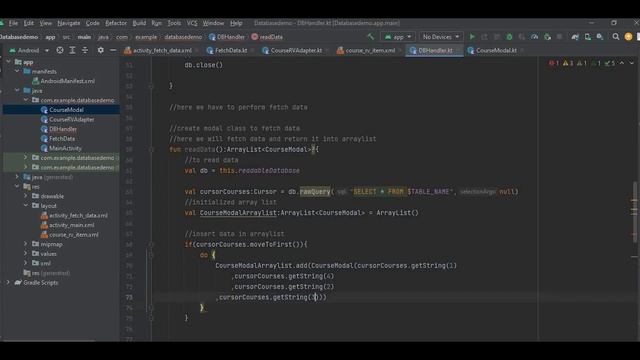Expand the mipmap folder
The height and width of the screenshot is (360, 640).
26,244
